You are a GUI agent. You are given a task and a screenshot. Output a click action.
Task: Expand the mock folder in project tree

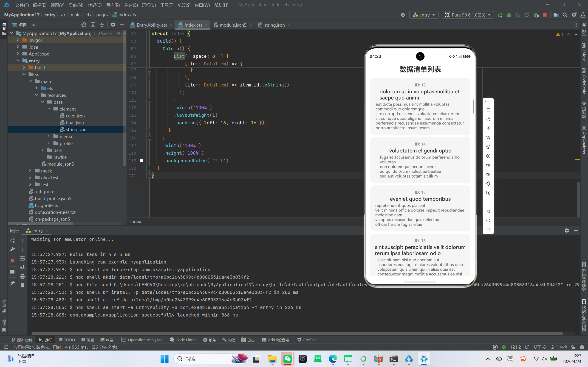[30, 171]
